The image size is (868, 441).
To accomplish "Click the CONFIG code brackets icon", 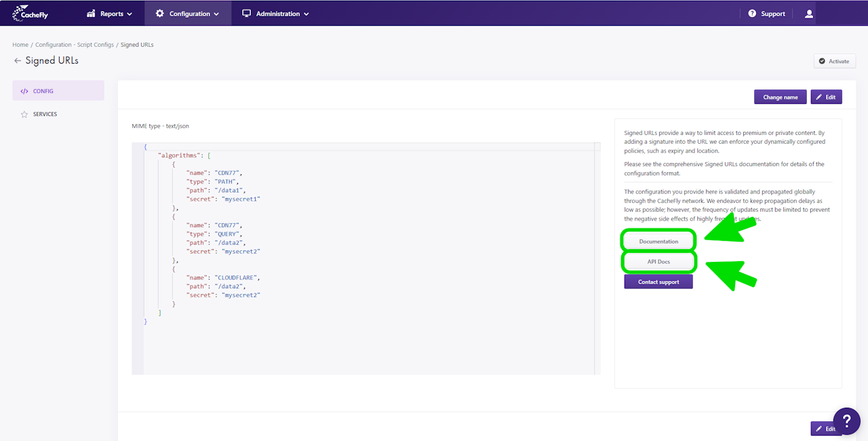I will tap(24, 91).
